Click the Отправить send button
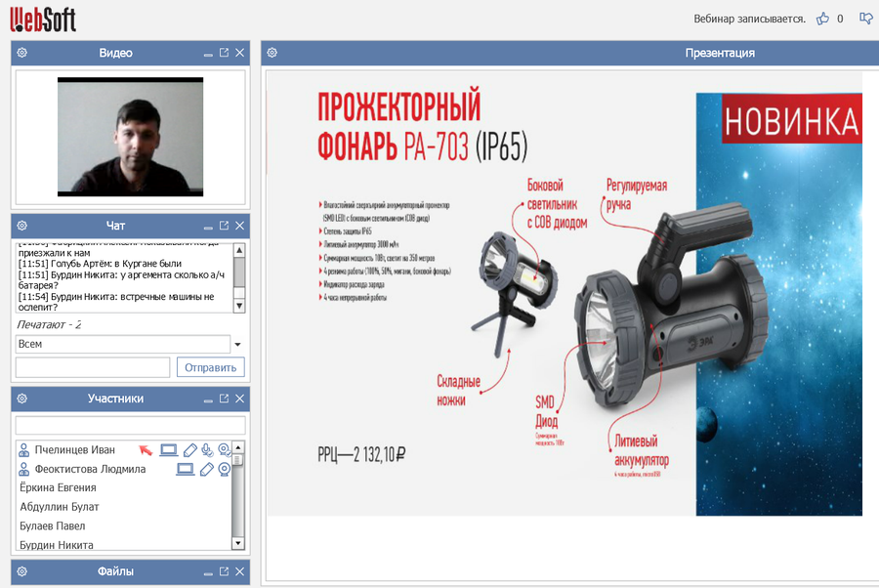This screenshot has height=588, width=879. tap(211, 367)
